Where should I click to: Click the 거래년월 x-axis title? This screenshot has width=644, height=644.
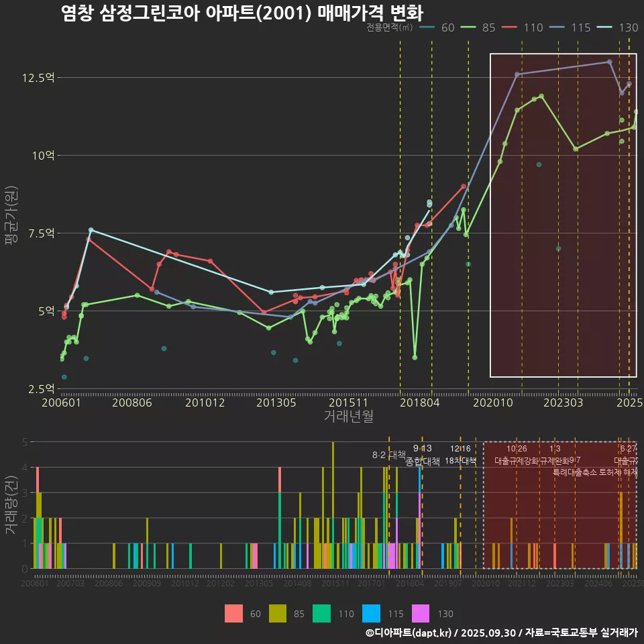pyautogui.click(x=348, y=416)
